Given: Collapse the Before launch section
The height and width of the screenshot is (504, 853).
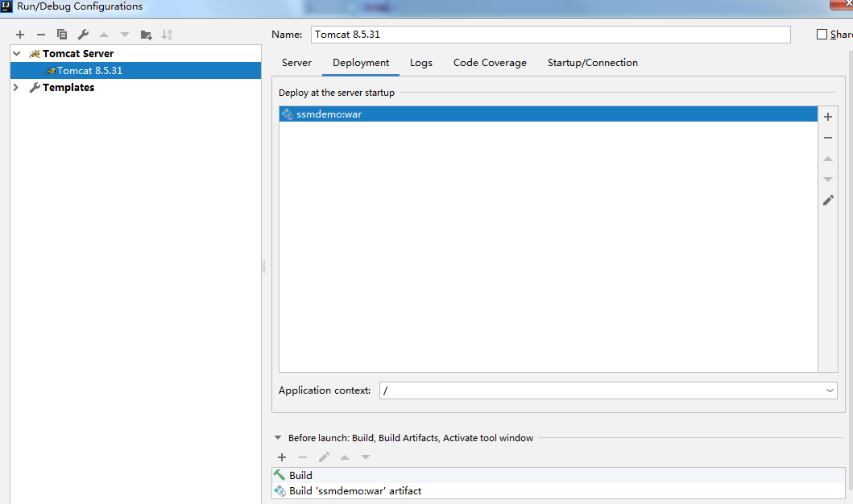Looking at the screenshot, I should pos(278,438).
